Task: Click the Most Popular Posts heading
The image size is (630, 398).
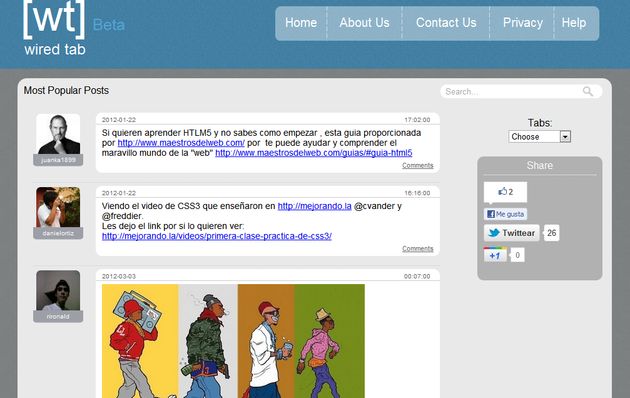Action: click(x=66, y=90)
